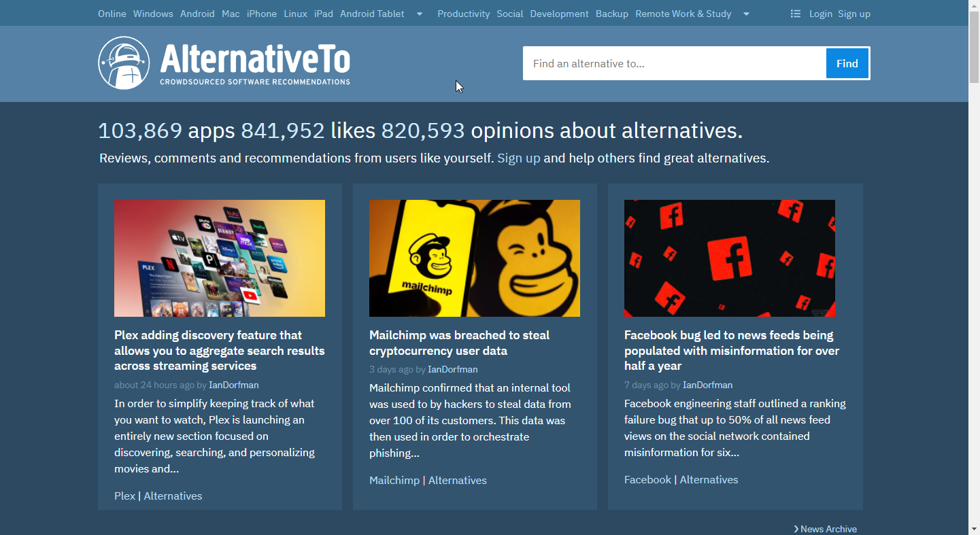Viewport: 980px width, 535px height.
Task: Click the Facebook article summary text
Action: [x=735, y=428]
